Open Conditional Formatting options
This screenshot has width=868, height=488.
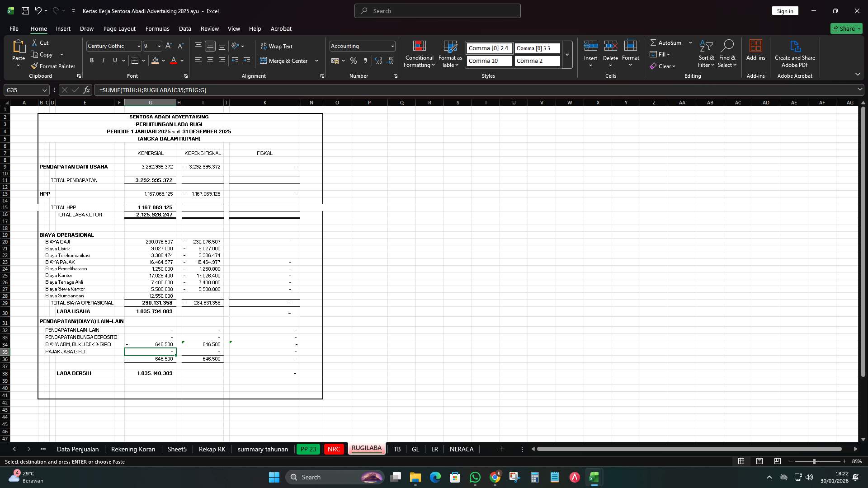point(419,54)
